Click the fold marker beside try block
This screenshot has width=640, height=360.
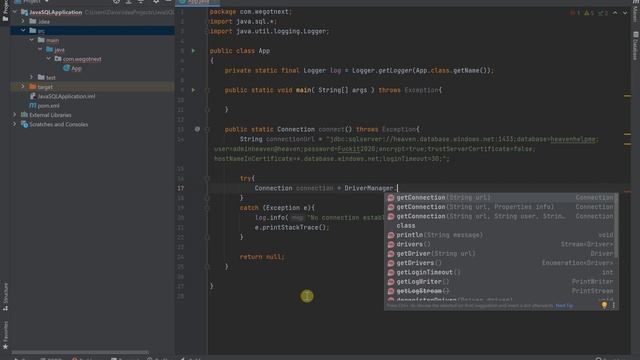tap(207, 178)
